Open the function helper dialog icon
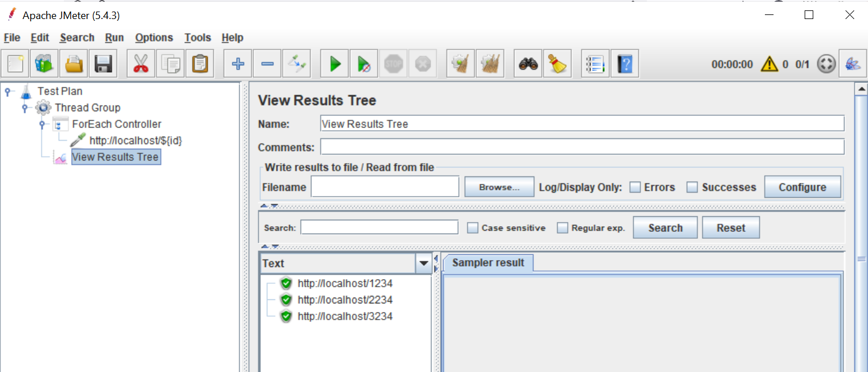The height and width of the screenshot is (372, 868). 595,63
